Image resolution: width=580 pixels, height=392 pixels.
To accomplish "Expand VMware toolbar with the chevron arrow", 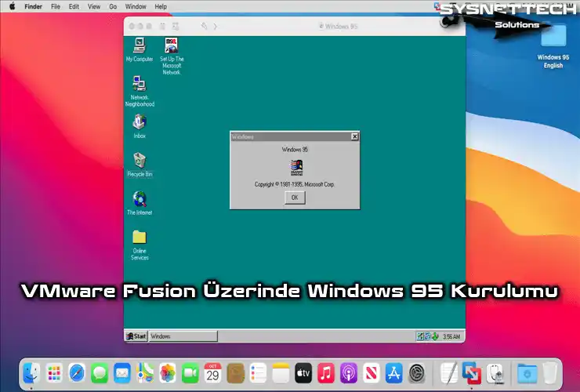I will point(216,27).
